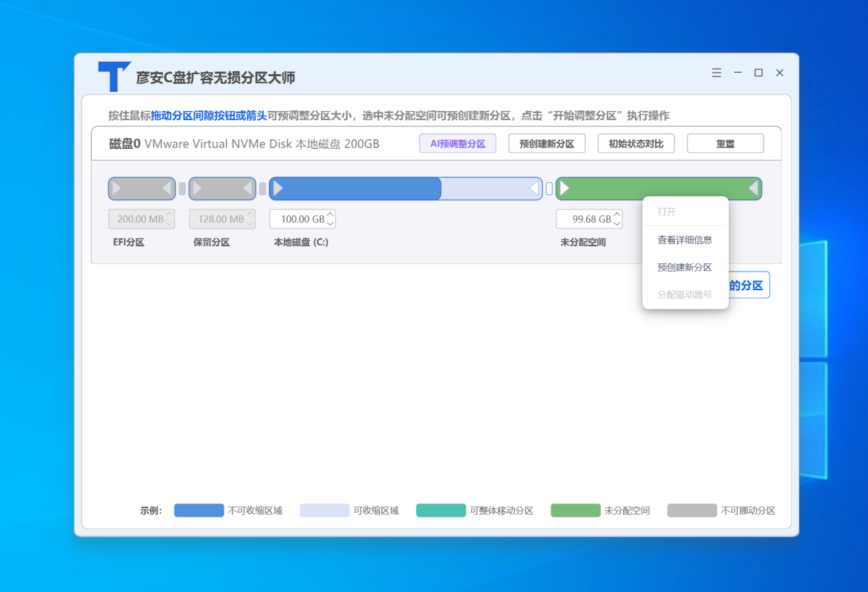Click white gap handle between C: and unallocated

click(x=549, y=189)
